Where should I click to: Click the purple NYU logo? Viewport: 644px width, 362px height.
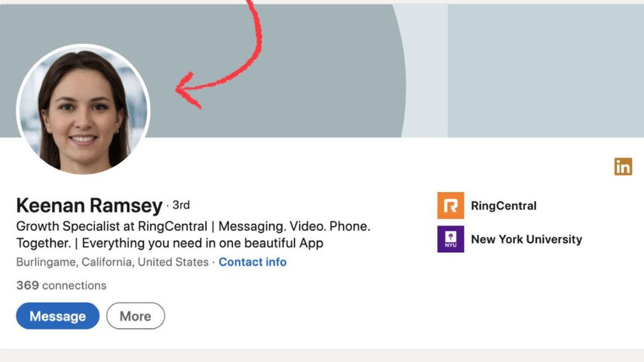[450, 239]
